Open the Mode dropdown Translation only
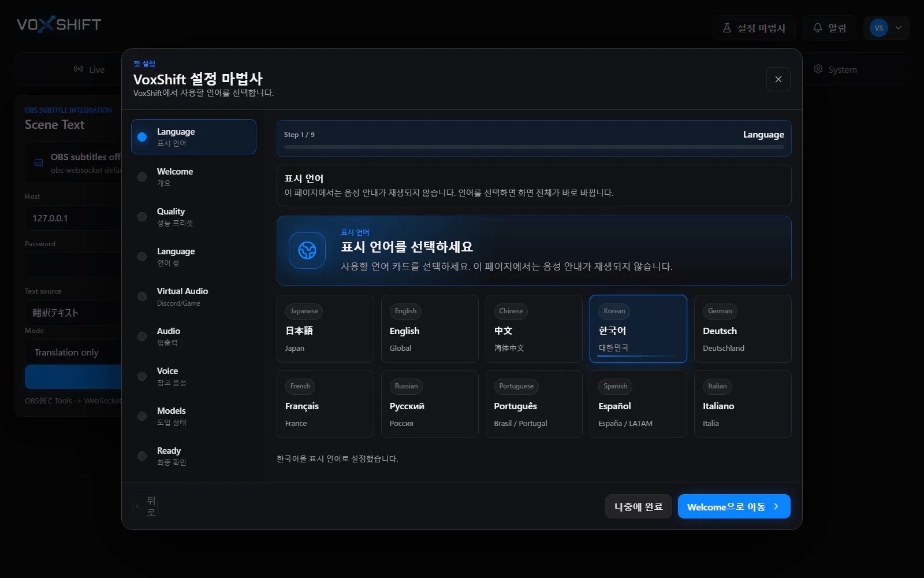 (x=73, y=352)
